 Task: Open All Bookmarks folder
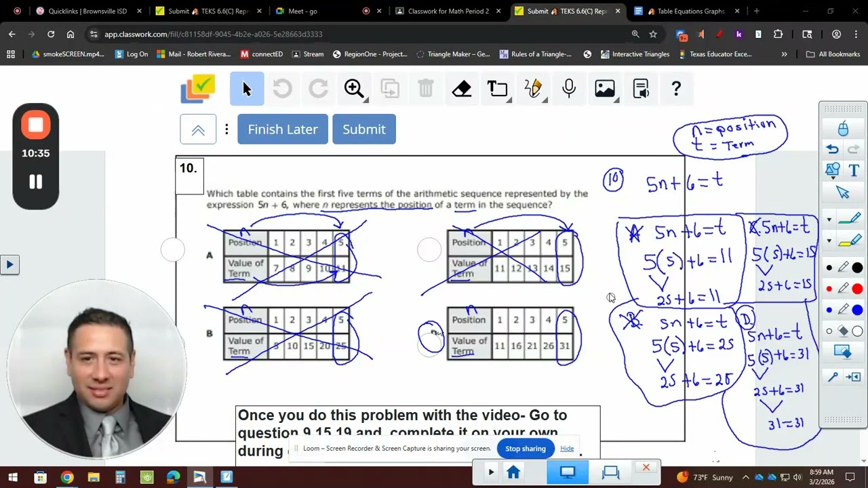[833, 54]
